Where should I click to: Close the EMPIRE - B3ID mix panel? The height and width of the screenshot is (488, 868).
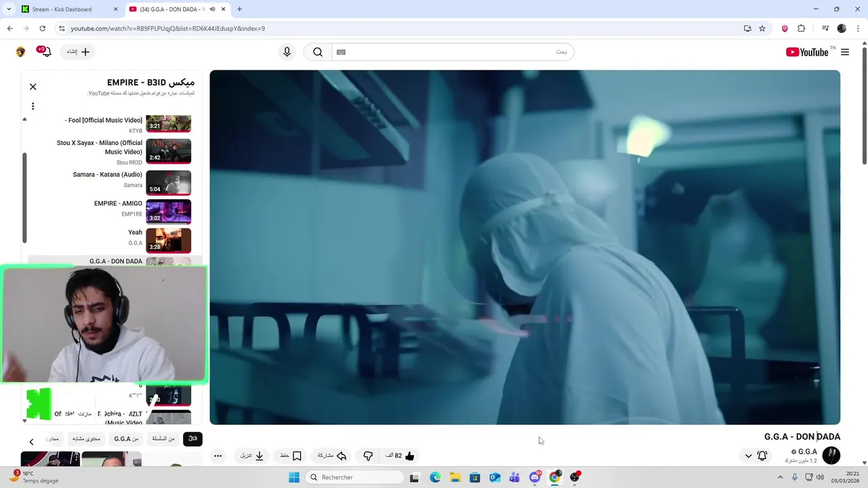coord(33,87)
